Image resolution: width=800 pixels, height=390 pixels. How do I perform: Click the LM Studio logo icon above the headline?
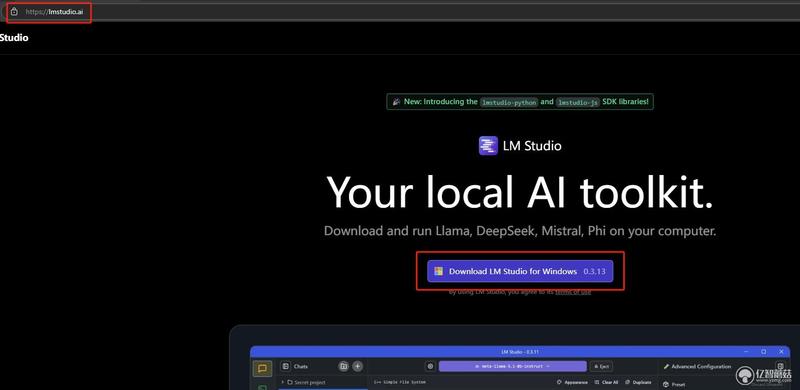coord(488,145)
